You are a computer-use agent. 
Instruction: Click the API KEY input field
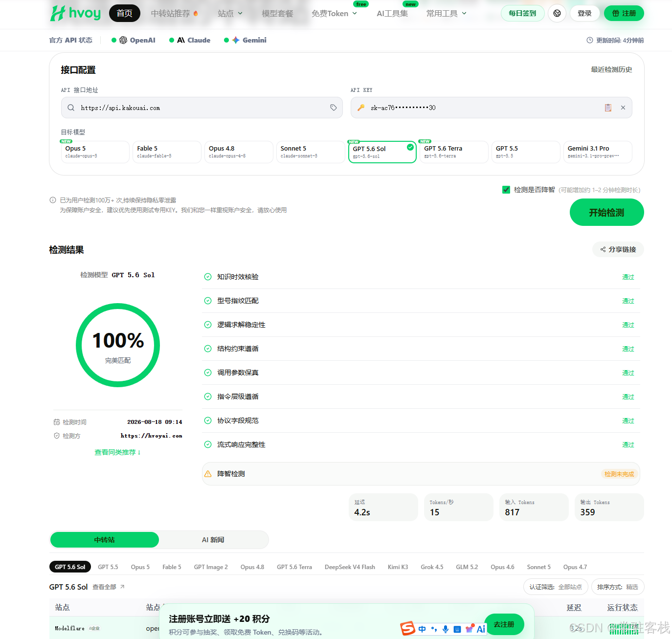coord(492,108)
